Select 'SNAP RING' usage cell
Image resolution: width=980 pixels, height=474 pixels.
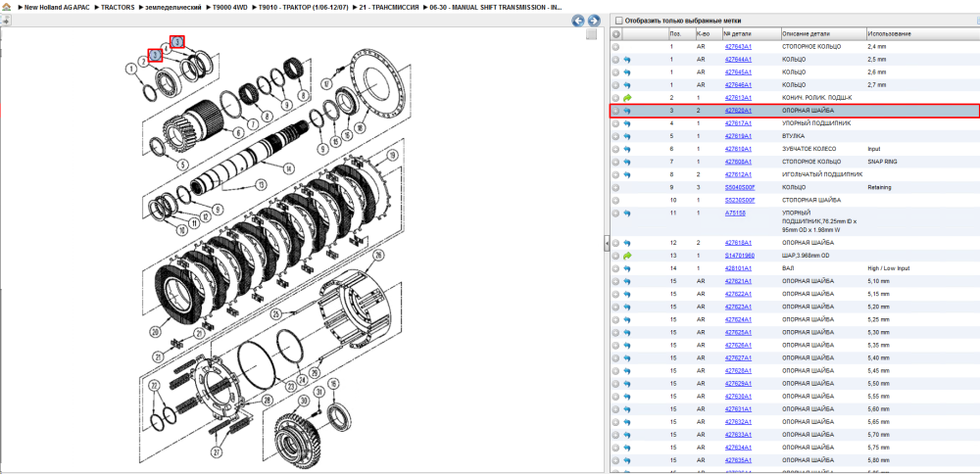[882, 162]
